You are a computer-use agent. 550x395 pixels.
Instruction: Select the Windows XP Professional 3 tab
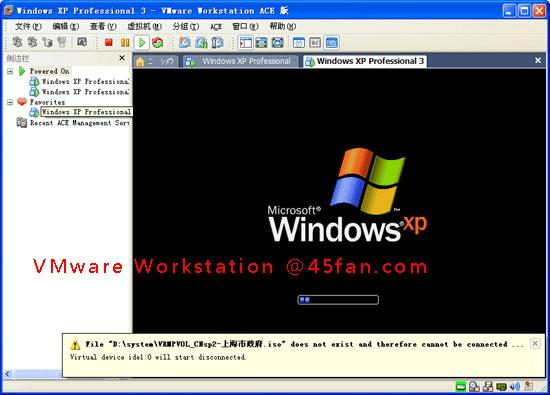365,61
